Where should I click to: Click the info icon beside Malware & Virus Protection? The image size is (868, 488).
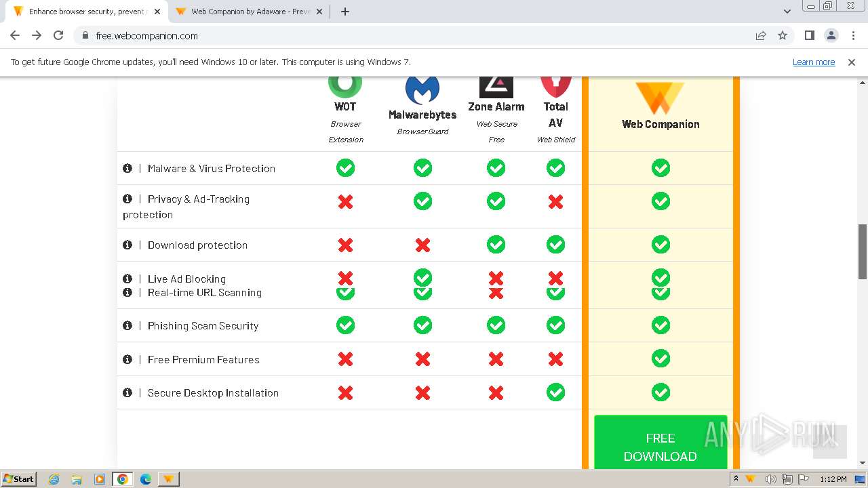click(x=127, y=168)
